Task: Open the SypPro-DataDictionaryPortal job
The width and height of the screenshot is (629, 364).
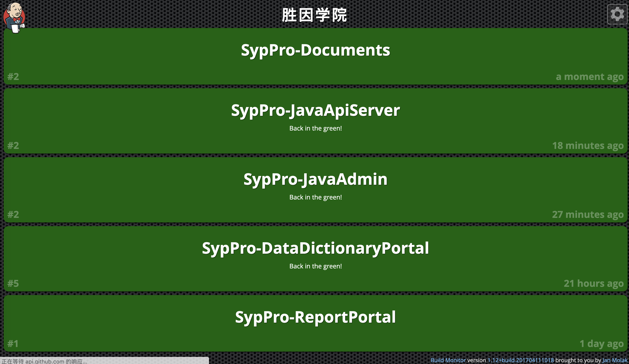Action: tap(315, 248)
